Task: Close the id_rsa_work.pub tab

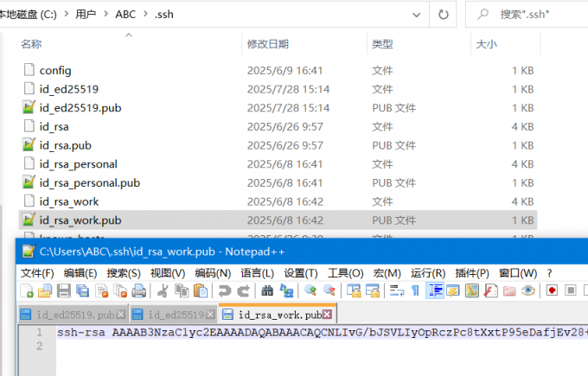Action: 328,315
